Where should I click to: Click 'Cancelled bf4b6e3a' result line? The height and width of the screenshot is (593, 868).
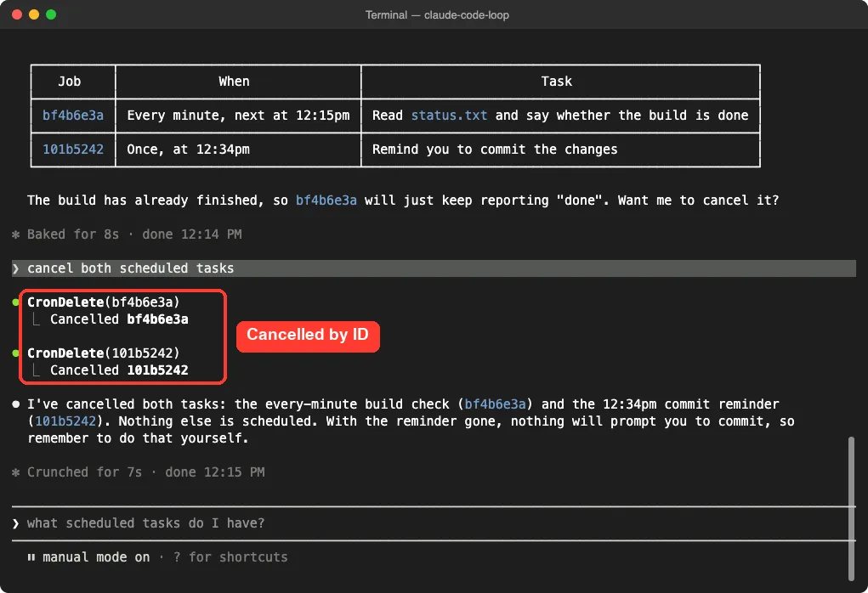pyautogui.click(x=119, y=319)
